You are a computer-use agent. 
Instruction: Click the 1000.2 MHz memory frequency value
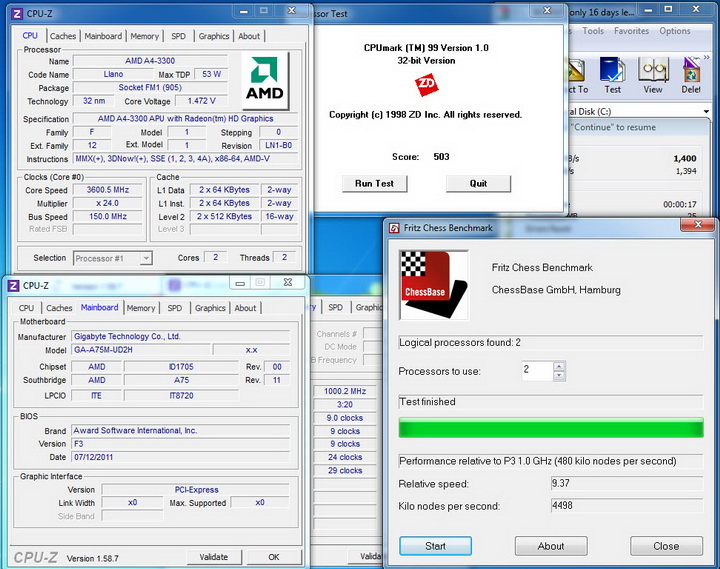pos(345,391)
